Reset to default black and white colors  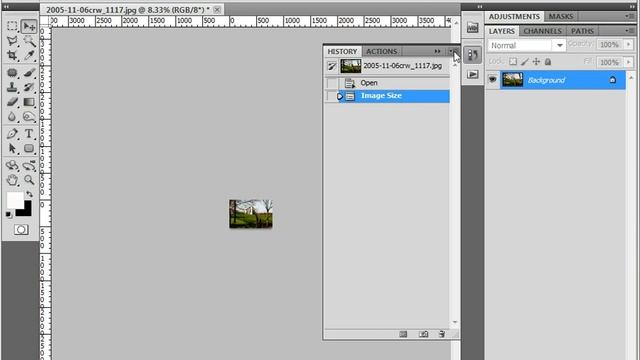(x=9, y=214)
